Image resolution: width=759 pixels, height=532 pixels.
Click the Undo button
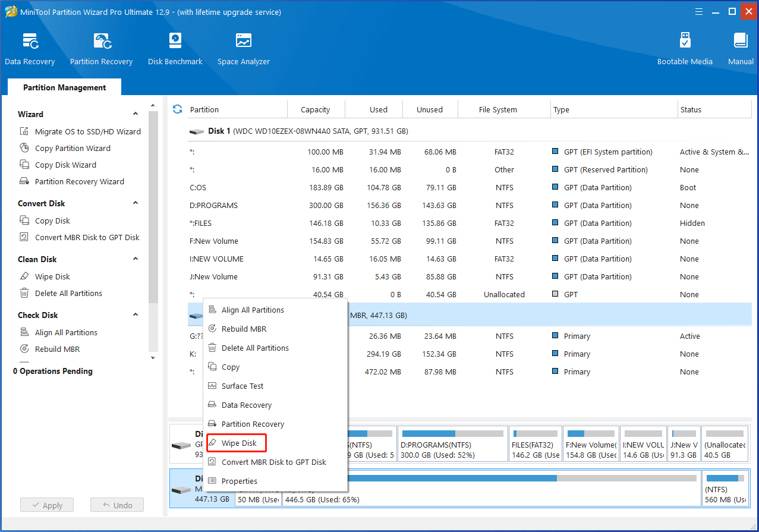117,505
